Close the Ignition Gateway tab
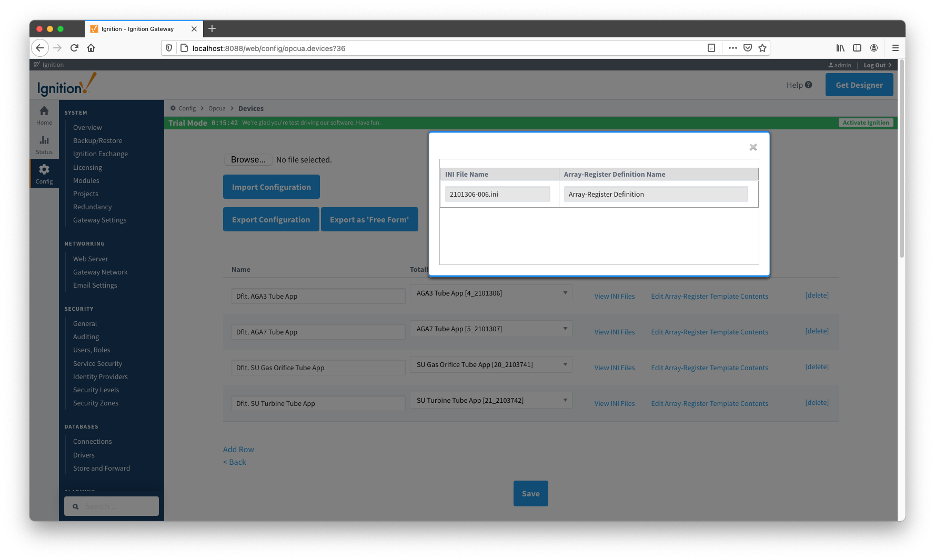Screen dimensions: 935x560 pyautogui.click(x=194, y=29)
